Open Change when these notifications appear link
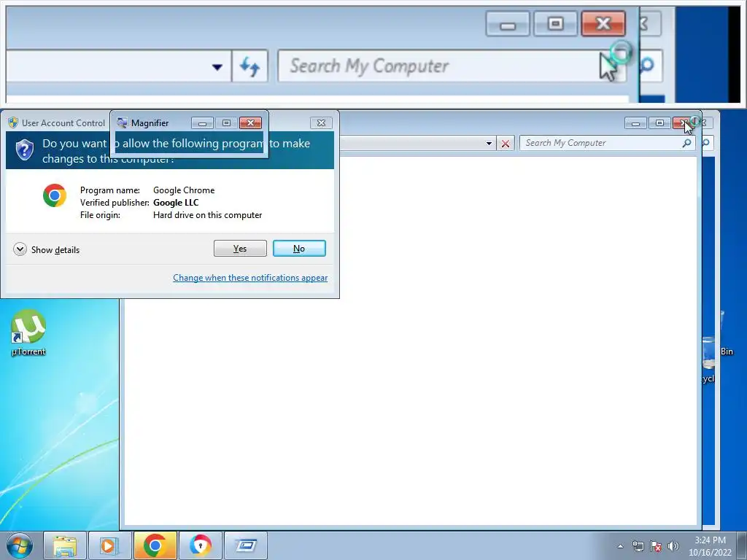Image resolution: width=747 pixels, height=560 pixels. [250, 278]
